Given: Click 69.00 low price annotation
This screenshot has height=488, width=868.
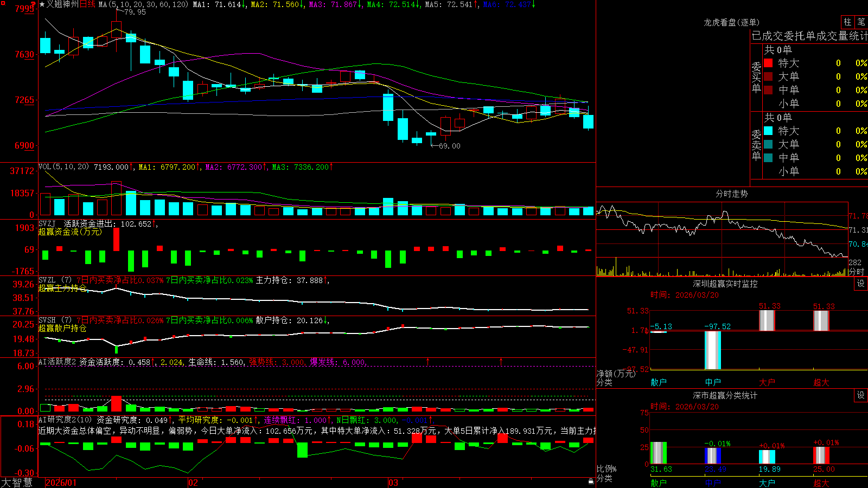Looking at the screenshot, I should coord(450,146).
